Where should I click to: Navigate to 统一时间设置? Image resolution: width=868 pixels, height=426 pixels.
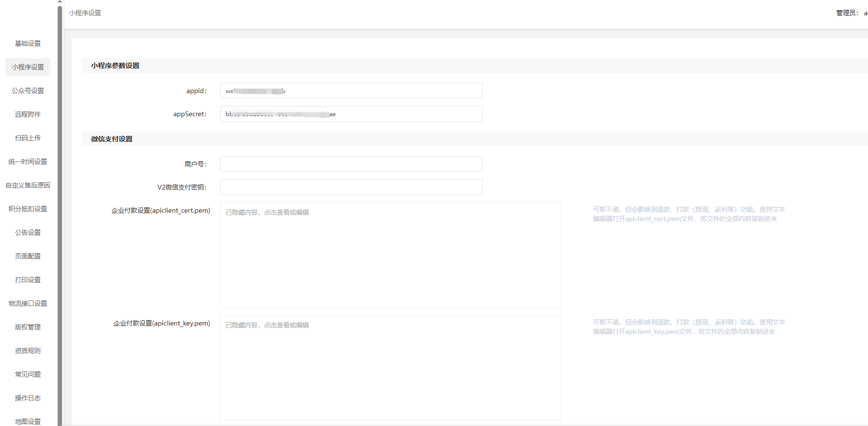28,162
